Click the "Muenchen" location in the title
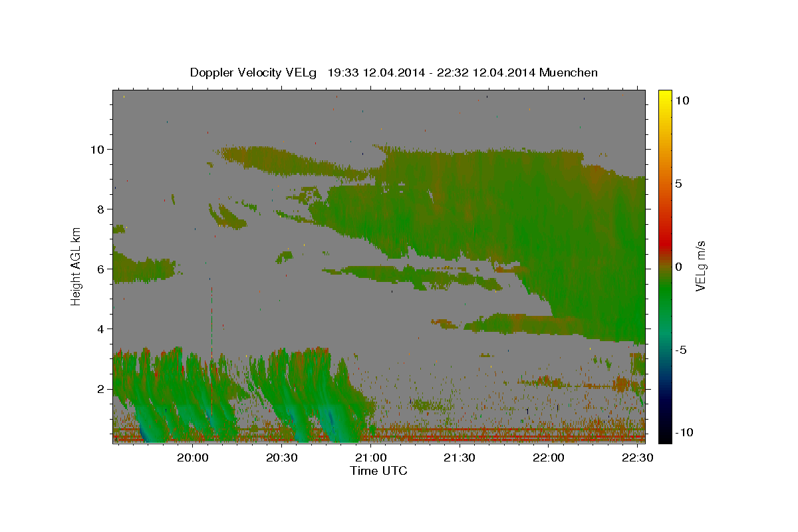 pos(569,72)
